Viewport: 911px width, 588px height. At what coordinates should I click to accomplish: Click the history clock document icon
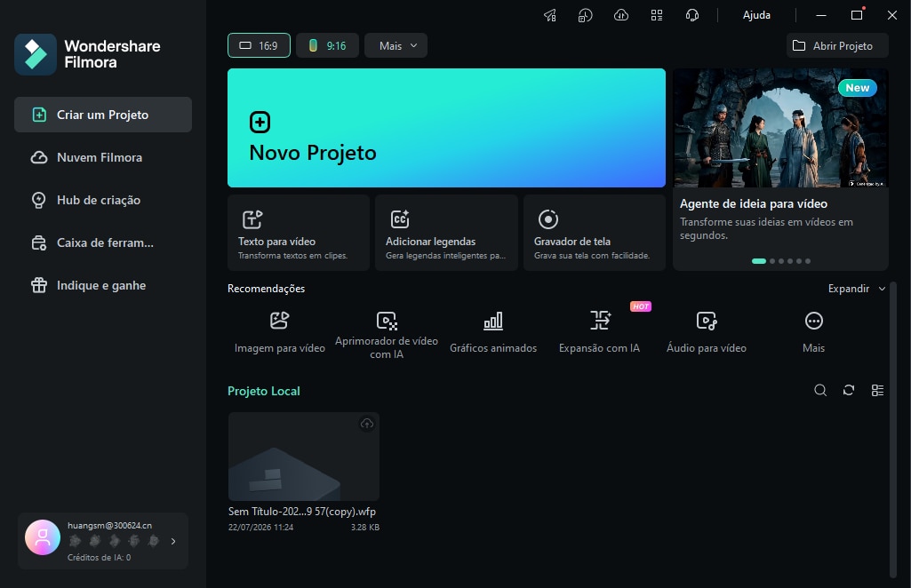tap(585, 16)
